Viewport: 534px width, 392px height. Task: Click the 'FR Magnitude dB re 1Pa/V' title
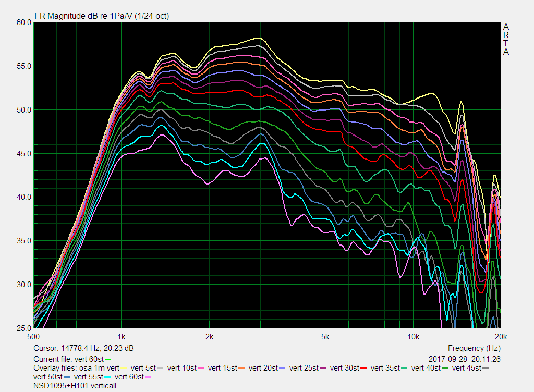point(102,16)
